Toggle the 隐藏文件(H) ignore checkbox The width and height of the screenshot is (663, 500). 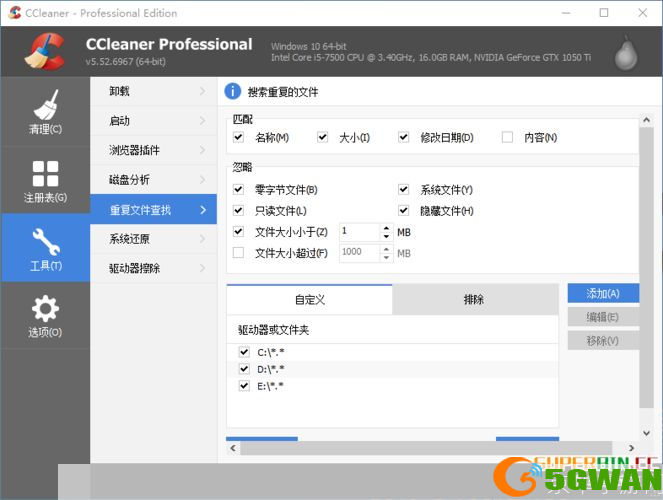[x=404, y=210]
